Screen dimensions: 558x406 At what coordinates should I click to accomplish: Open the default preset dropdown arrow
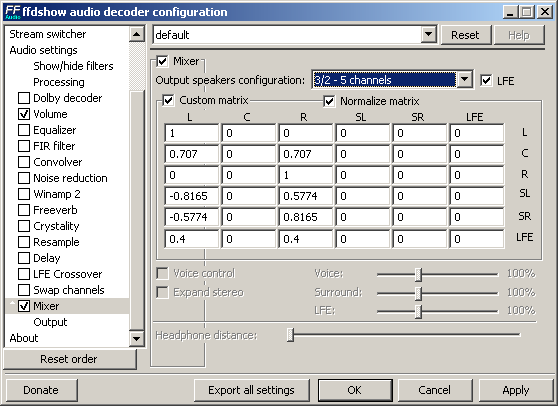pos(429,35)
